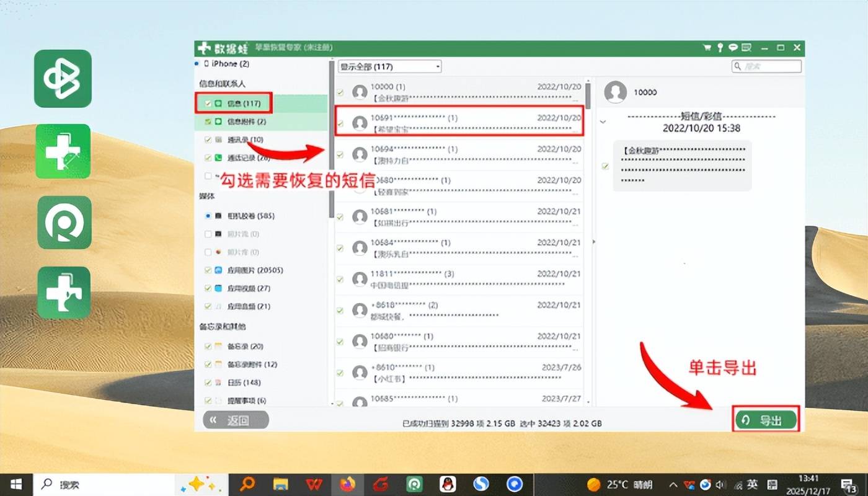This screenshot has height=496, width=868.
Task: Uncheck the message from sender 10000
Action: pyautogui.click(x=340, y=92)
